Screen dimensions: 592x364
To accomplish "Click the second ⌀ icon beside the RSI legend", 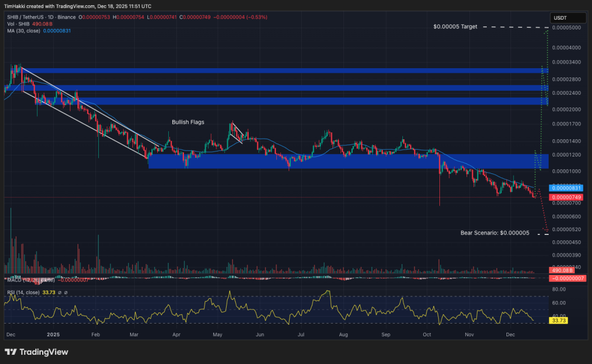I will 66,292.
